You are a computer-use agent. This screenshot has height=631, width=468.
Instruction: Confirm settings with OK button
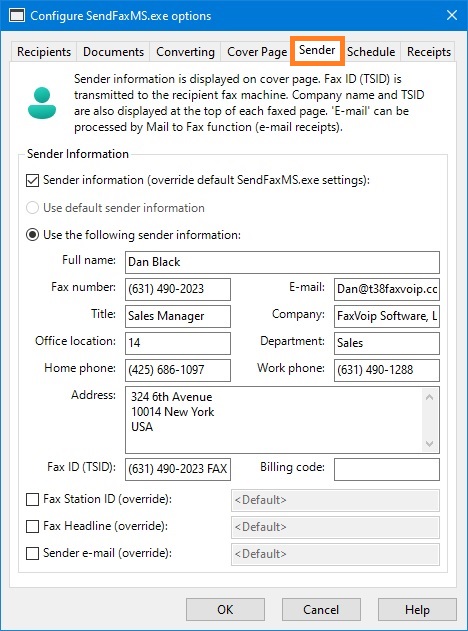click(225, 609)
